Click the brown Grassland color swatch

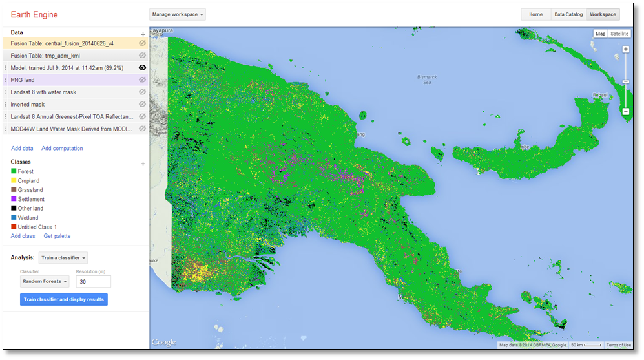(14, 189)
